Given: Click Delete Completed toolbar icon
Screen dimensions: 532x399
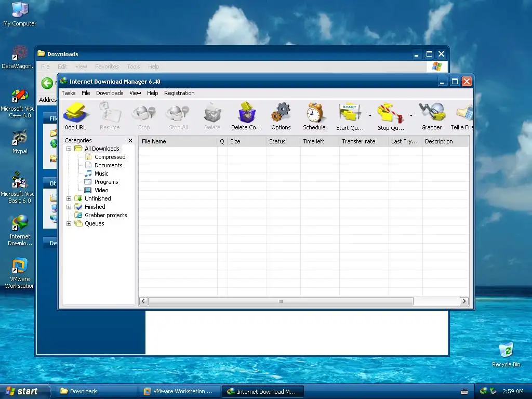Looking at the screenshot, I should click(247, 116).
